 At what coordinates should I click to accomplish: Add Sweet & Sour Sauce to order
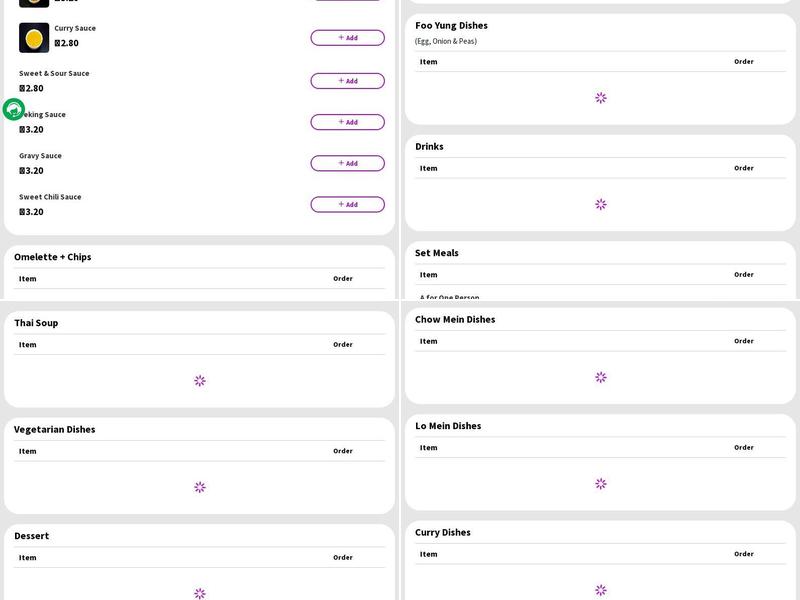[347, 81]
